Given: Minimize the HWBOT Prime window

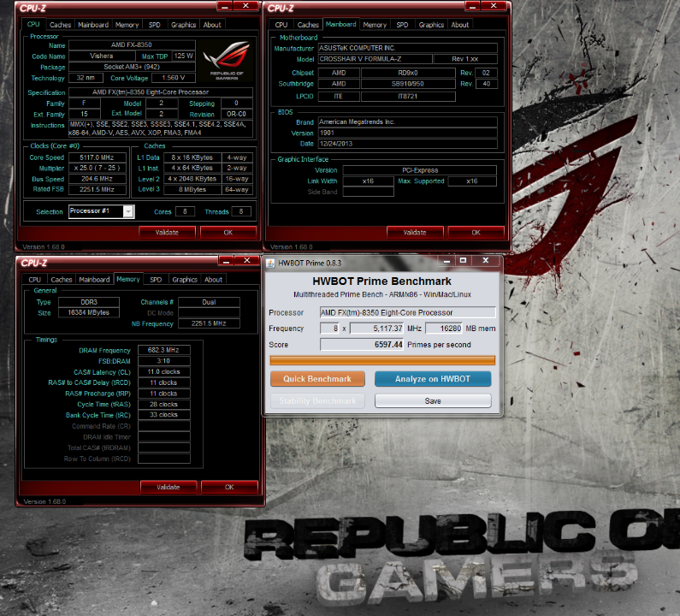Looking at the screenshot, I should click(446, 260).
